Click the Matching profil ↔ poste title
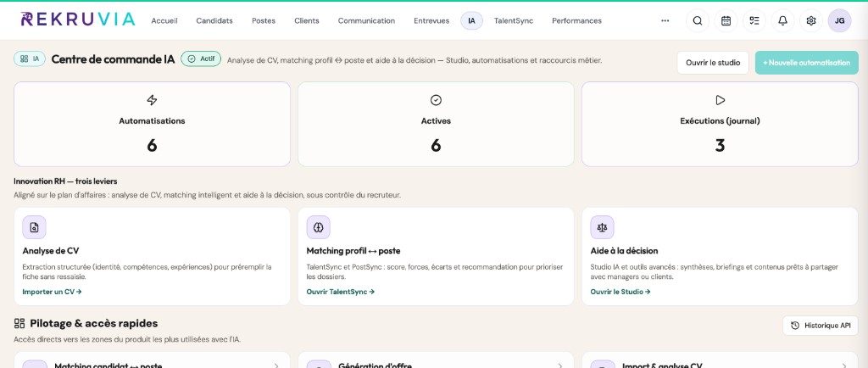The image size is (868, 368). pos(353,251)
